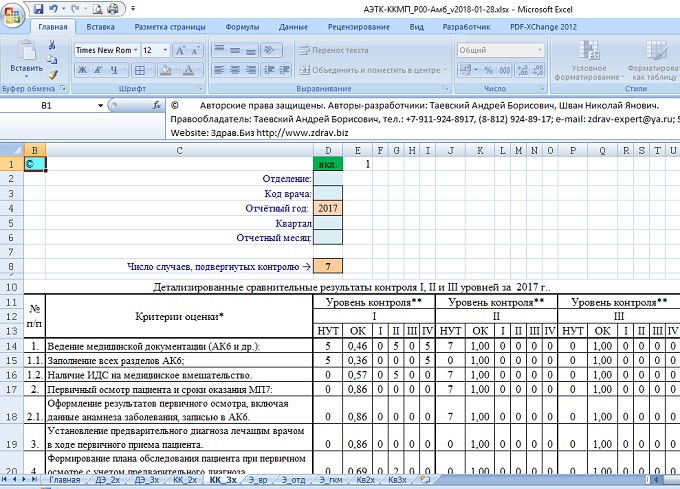Save workbook using Quick Access floppy icon
Viewport: 680px width, 489px height.
click(x=38, y=8)
